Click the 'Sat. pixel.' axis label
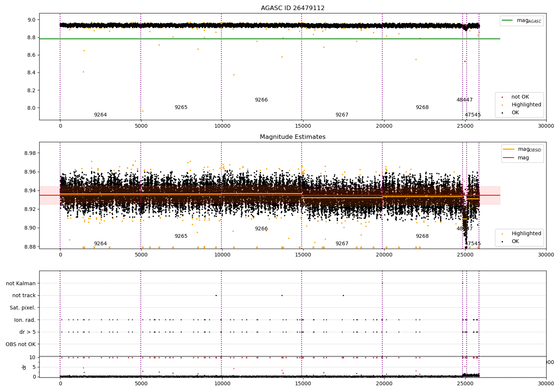 coord(23,308)
